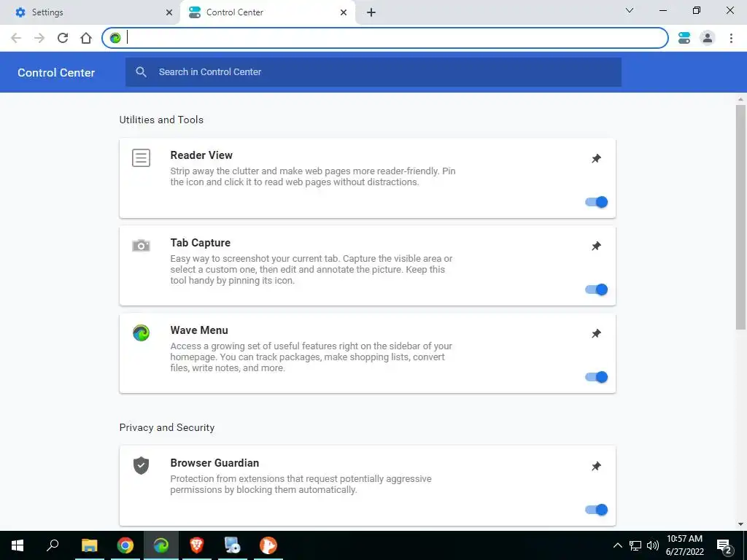Click the Reader View document icon

point(141,157)
